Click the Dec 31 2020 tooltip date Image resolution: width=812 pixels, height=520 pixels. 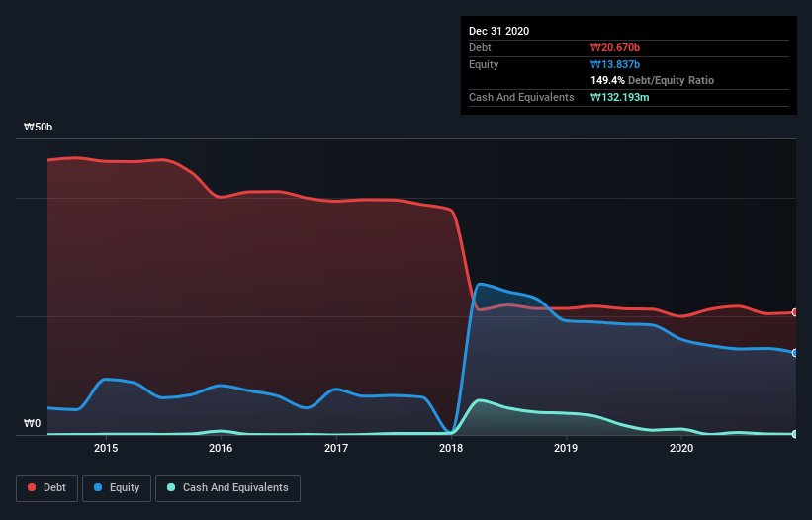(x=498, y=31)
